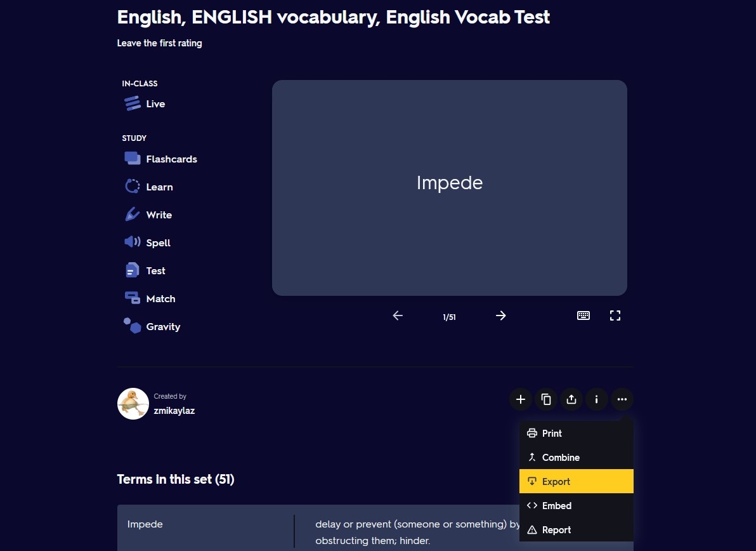The height and width of the screenshot is (551, 756).
Task: Start a Live session
Action: click(155, 103)
